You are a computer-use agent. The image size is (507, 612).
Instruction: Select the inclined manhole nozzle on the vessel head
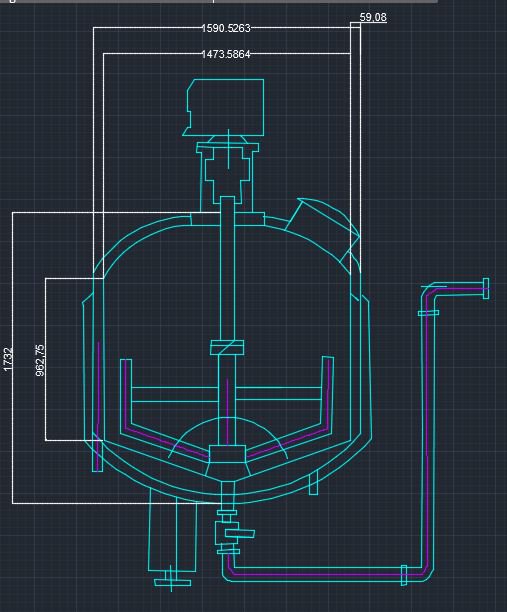tap(322, 230)
